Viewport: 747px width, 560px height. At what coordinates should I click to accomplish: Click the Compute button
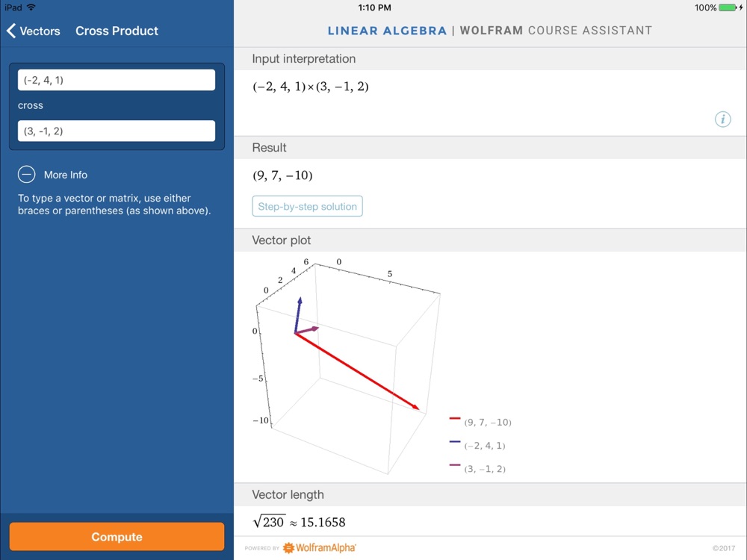coord(117,537)
